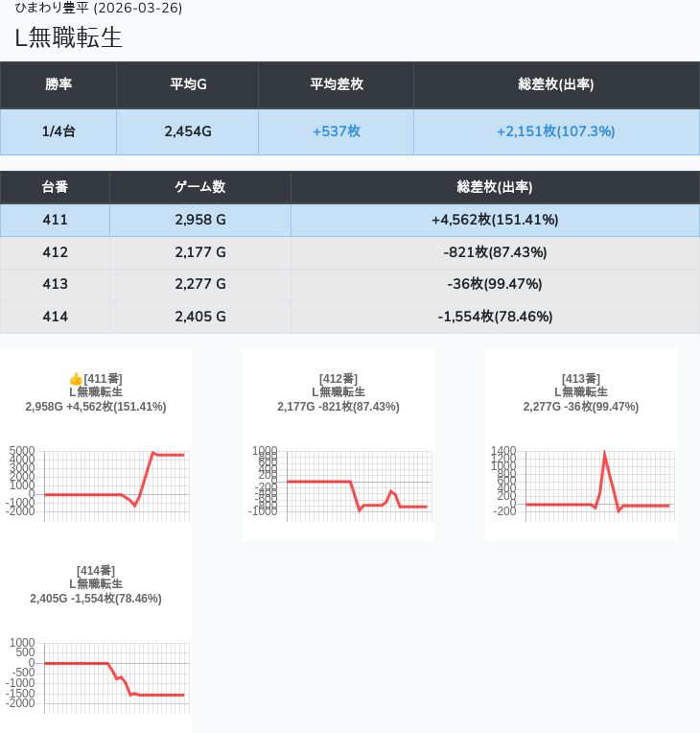Image resolution: width=700 pixels, height=733 pixels.
Task: Click the [413番] graph caption label
Action: click(580, 379)
